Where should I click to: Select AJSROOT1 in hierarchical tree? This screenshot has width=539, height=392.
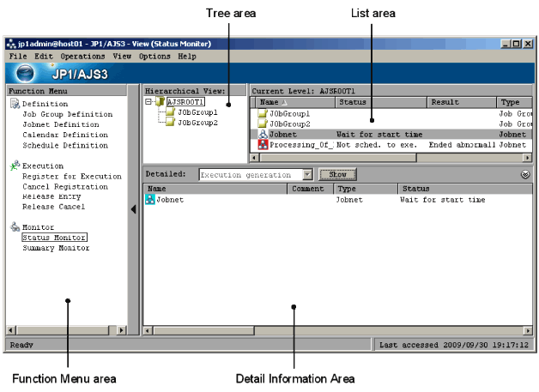(x=185, y=102)
